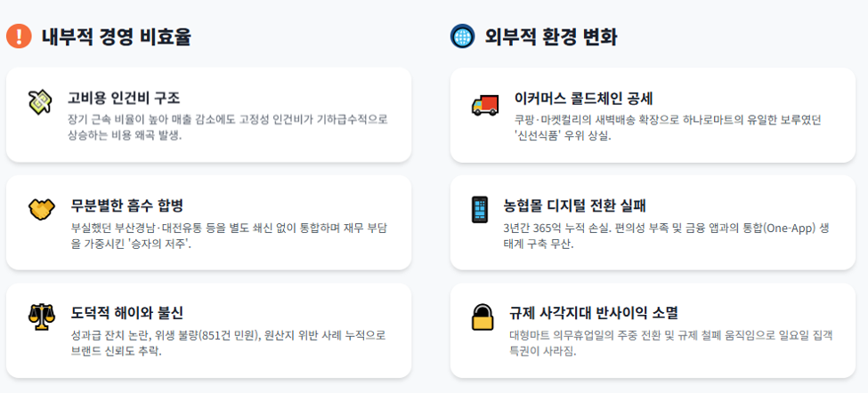The height and width of the screenshot is (393, 868).
Task: Open the 고비용 인건비 구조 card title
Action: 124,99
